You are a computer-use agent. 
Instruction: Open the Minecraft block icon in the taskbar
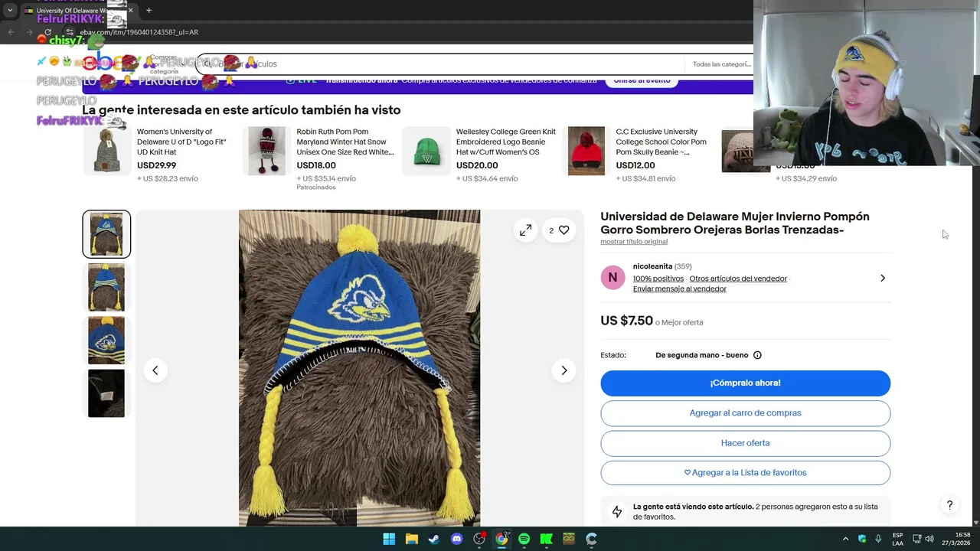(569, 539)
